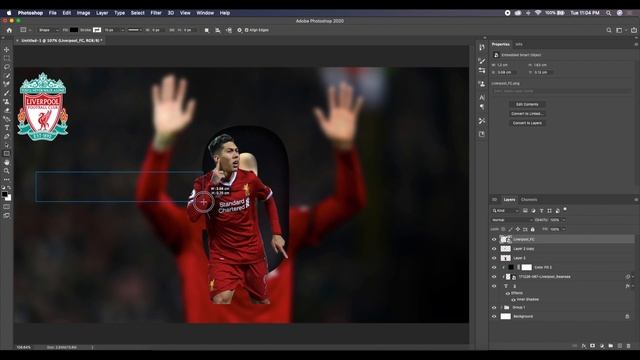Collapse effects on the type layer fx arrow
The width and height of the screenshot is (640, 360).
pos(633,286)
